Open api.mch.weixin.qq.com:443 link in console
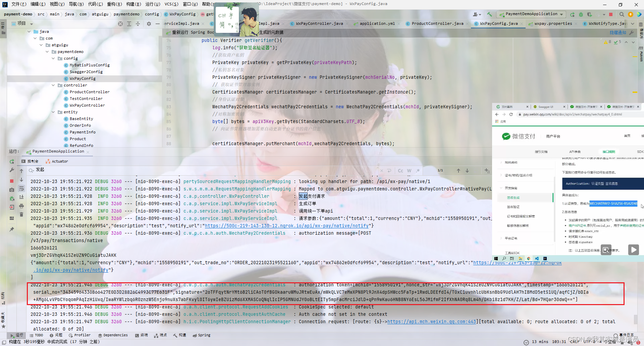This screenshot has width=644, height=346. coord(432,322)
